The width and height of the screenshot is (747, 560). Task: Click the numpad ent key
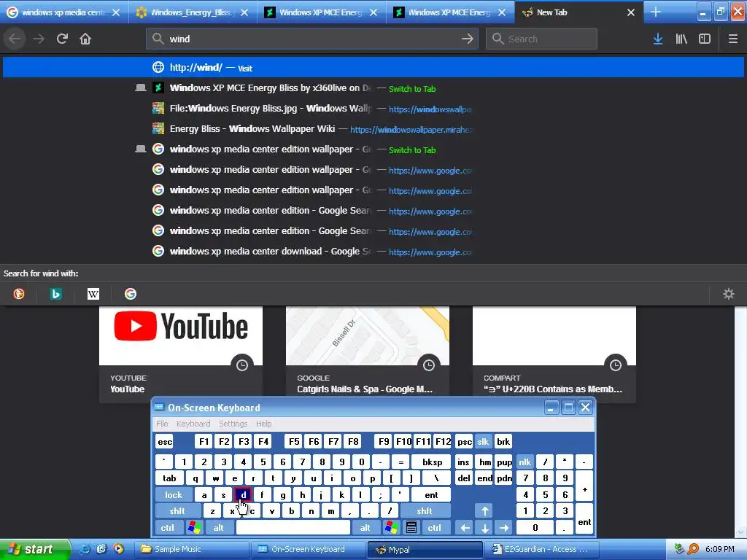(584, 519)
